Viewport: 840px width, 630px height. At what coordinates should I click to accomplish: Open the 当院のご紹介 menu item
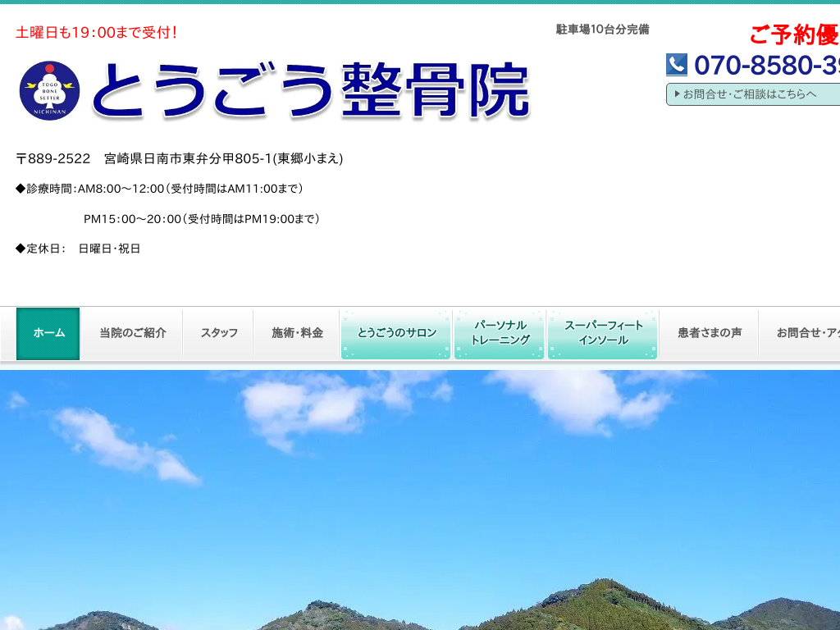click(132, 333)
